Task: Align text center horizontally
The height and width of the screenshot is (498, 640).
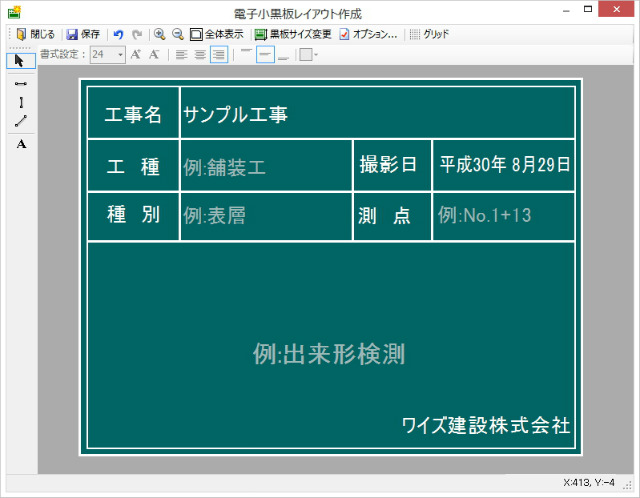Action: coord(200,55)
